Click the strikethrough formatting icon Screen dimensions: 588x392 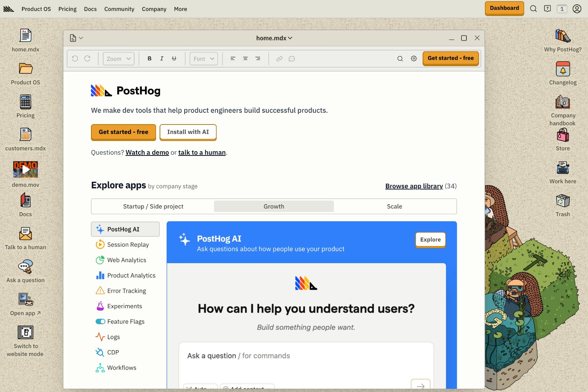click(174, 59)
